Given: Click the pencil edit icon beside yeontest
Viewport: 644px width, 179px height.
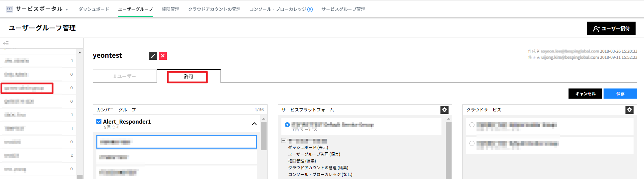Looking at the screenshot, I should click(153, 56).
